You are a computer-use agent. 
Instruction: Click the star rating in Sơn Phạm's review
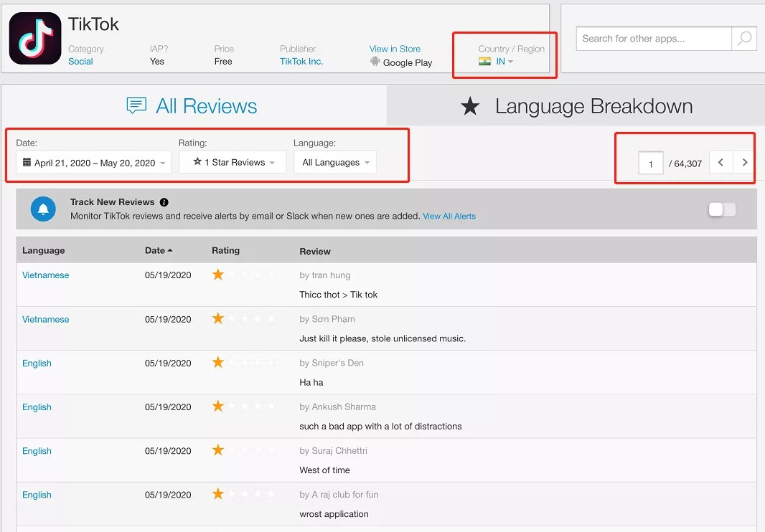pos(243,318)
